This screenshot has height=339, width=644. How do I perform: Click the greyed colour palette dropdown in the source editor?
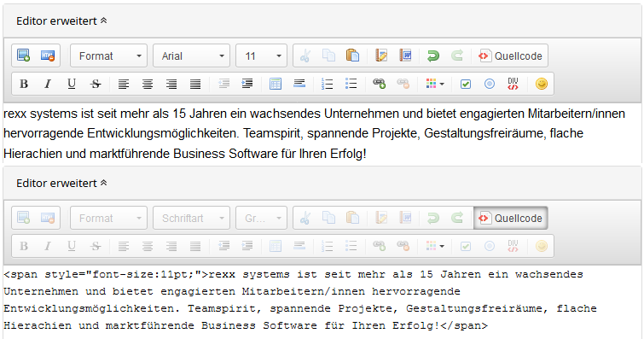pos(435,246)
